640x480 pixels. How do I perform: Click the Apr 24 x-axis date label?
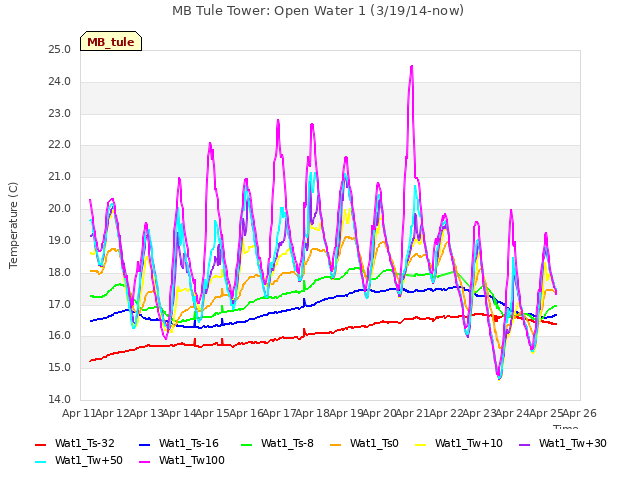point(513,413)
